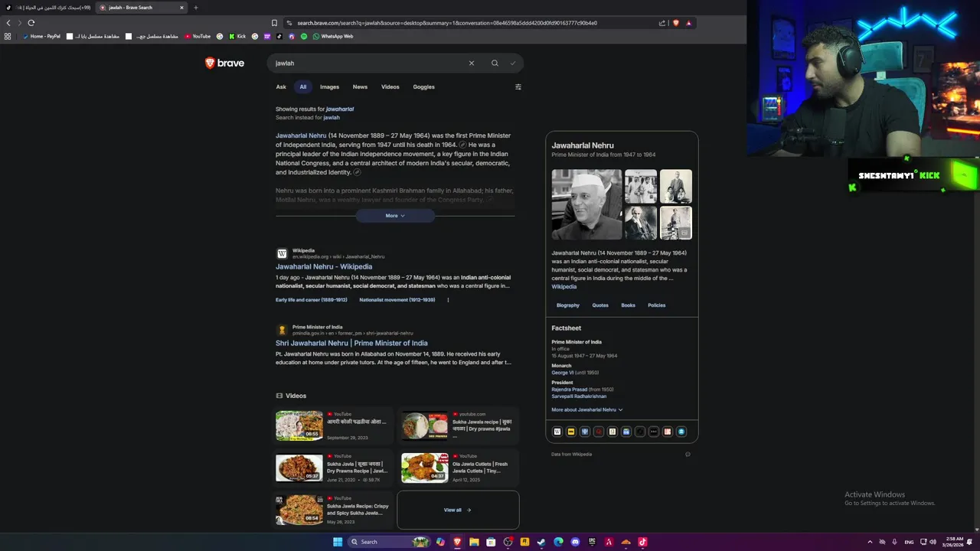Open the search filters settings icon

518,87
